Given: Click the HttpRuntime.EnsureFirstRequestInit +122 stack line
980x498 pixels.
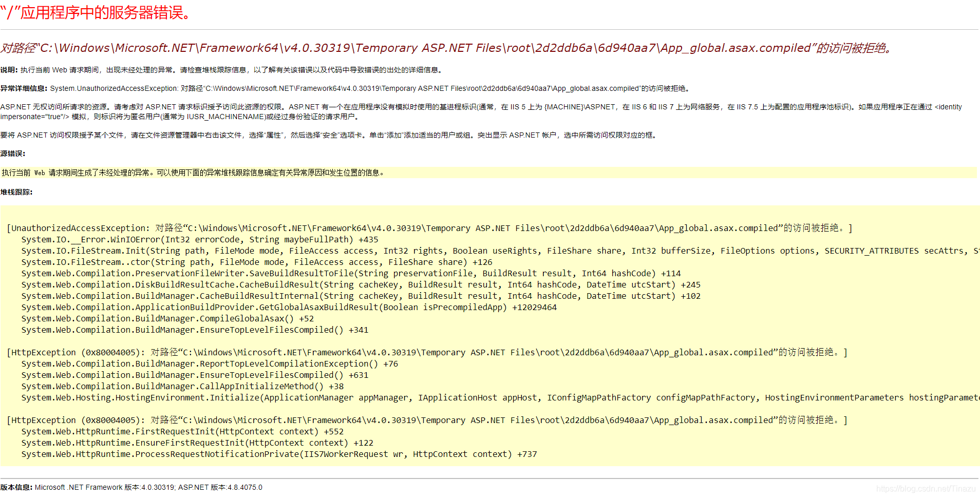Looking at the screenshot, I should tap(197, 443).
